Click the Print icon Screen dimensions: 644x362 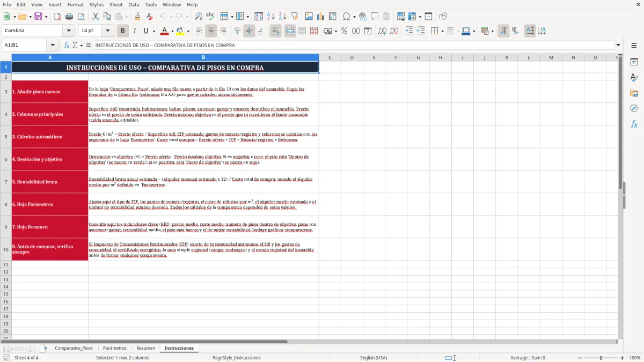[69, 17]
